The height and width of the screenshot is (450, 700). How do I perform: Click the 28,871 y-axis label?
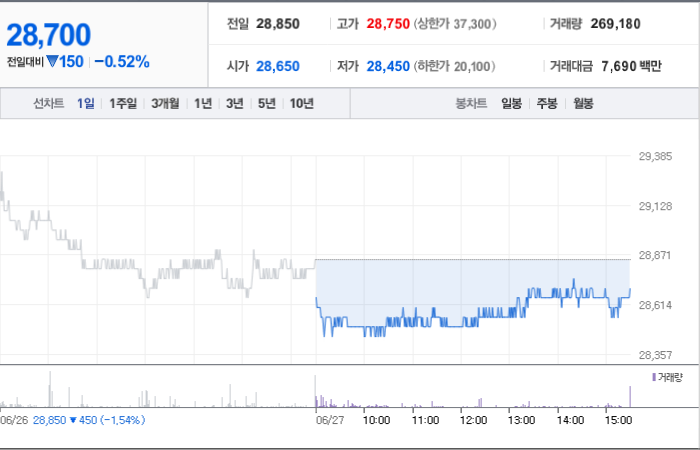[x=655, y=255]
